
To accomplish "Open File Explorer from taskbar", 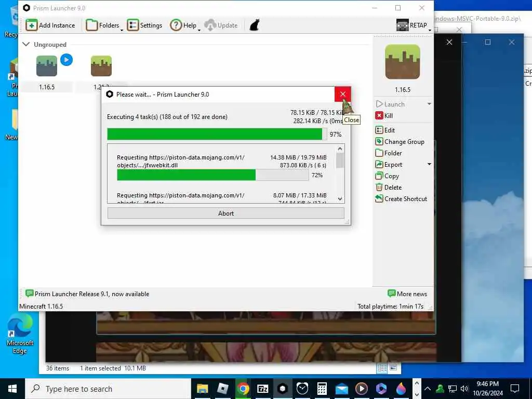I will coord(203,389).
